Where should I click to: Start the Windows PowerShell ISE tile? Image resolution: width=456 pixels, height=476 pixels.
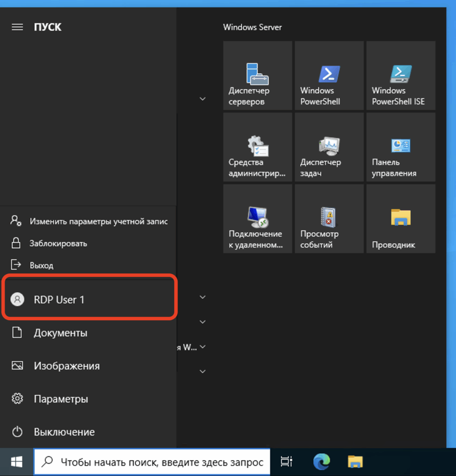pos(401,76)
